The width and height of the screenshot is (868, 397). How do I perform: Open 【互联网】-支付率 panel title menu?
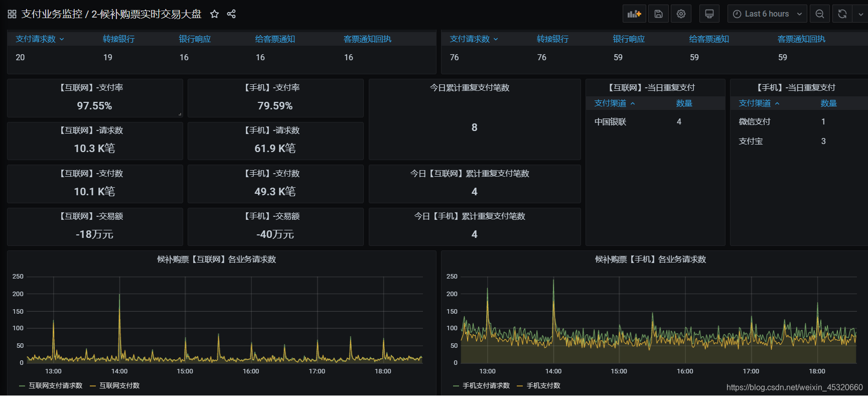(x=91, y=88)
